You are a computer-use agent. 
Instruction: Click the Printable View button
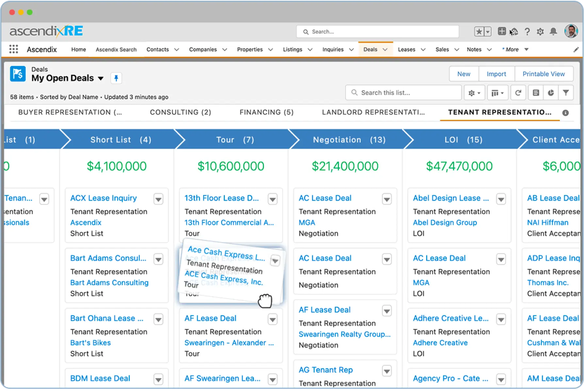pyautogui.click(x=544, y=74)
